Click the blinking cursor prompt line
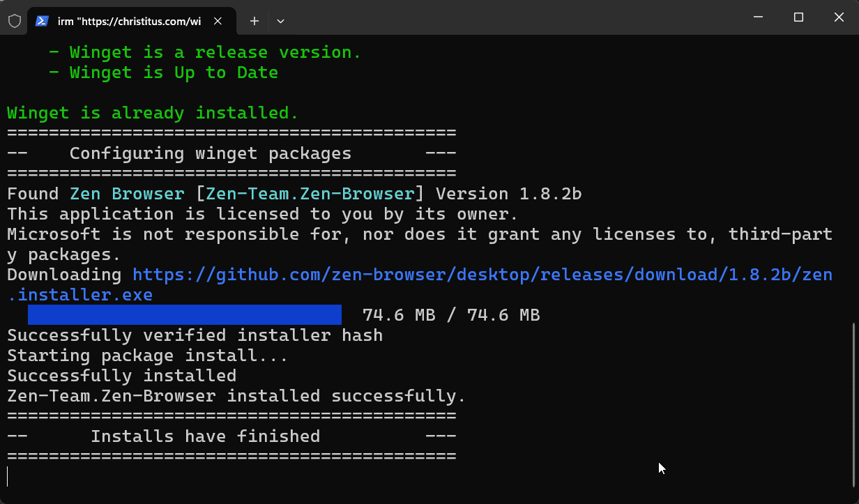Screen dimensions: 859x504 8,477
